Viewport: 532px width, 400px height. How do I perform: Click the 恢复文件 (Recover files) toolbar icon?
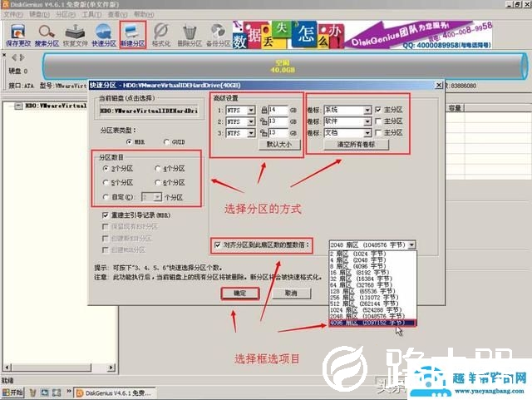76,35
